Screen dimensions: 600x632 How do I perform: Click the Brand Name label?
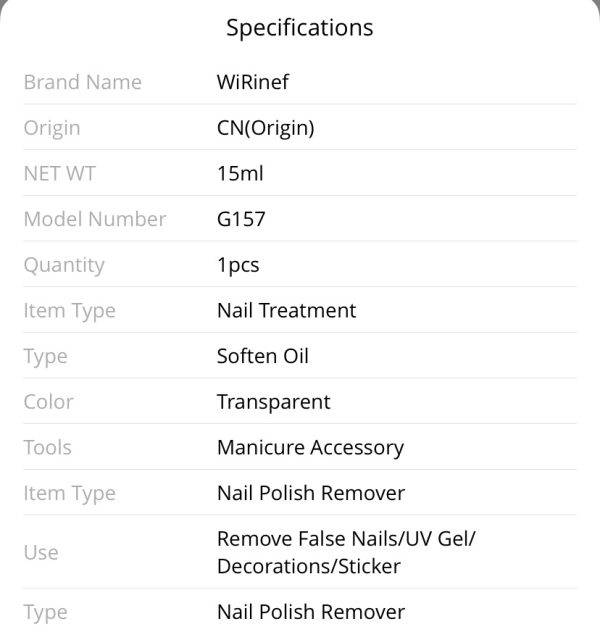tap(83, 82)
